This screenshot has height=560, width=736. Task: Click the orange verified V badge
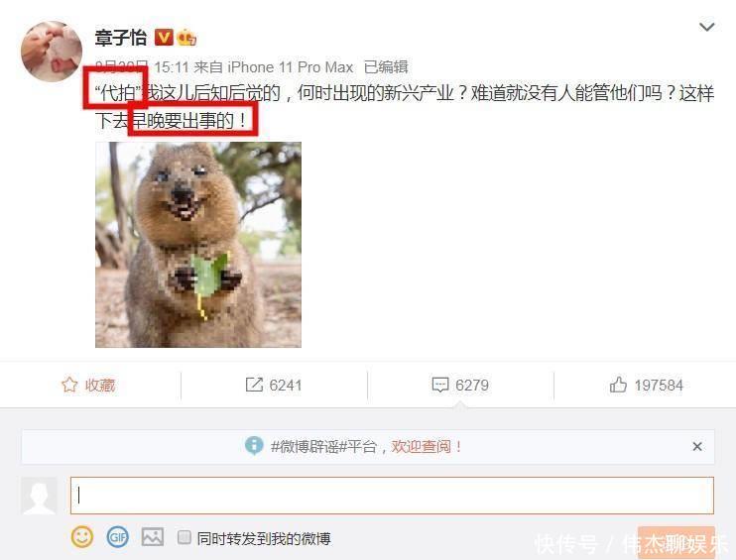[x=164, y=37]
